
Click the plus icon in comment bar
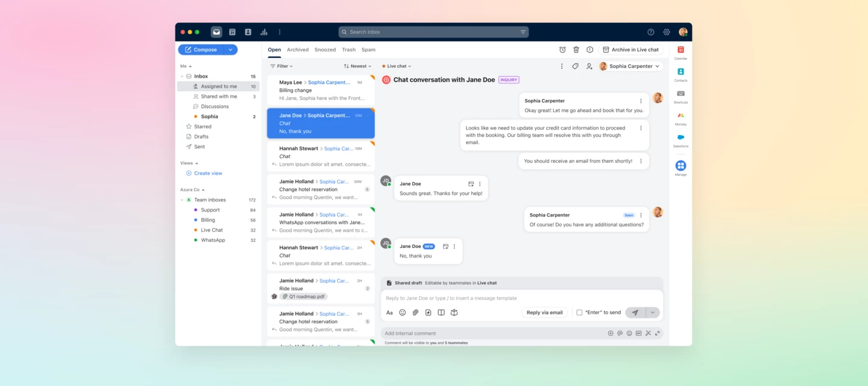[x=611, y=333]
